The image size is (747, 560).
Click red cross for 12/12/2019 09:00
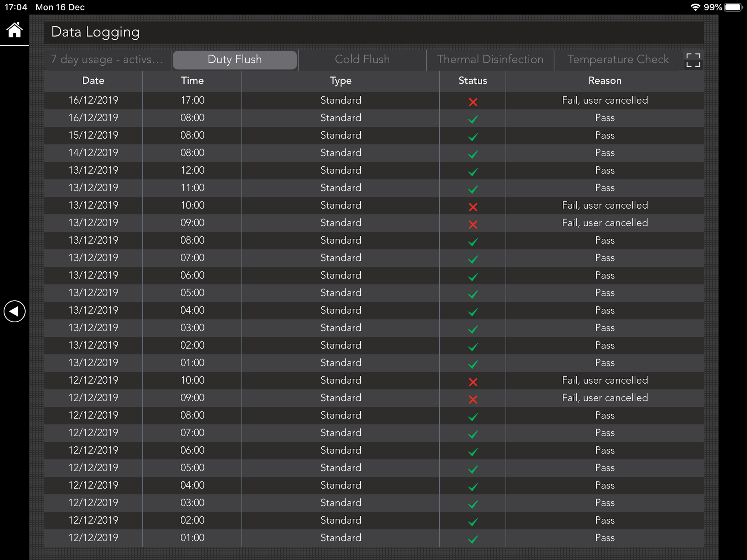473,399
